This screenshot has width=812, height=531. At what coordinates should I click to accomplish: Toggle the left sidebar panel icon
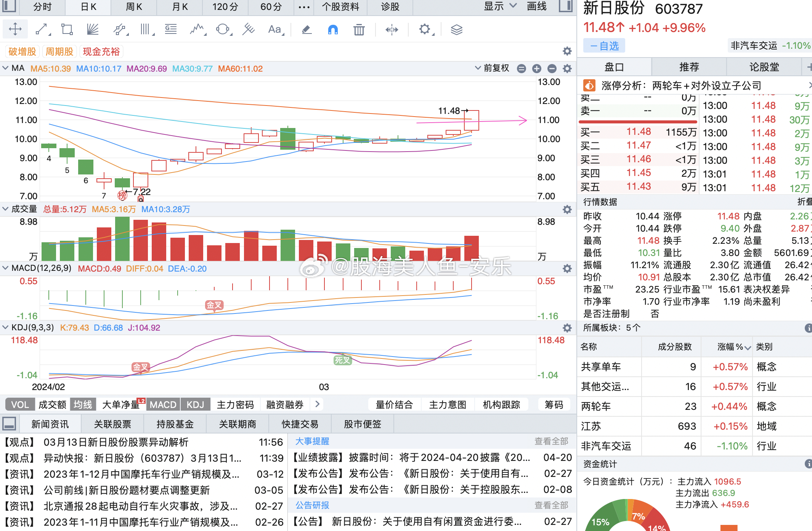9,6
